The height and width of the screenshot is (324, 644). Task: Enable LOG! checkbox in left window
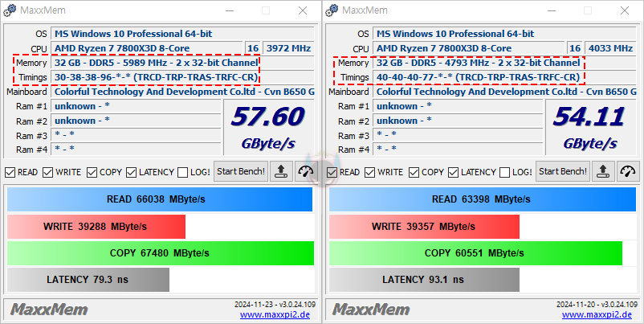(x=183, y=172)
